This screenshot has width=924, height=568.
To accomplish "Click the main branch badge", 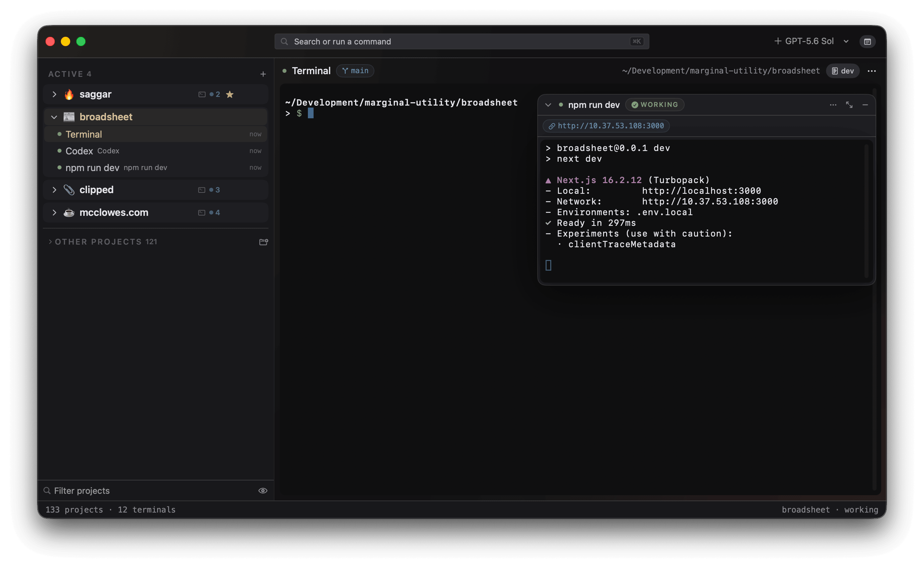I will 355,70.
